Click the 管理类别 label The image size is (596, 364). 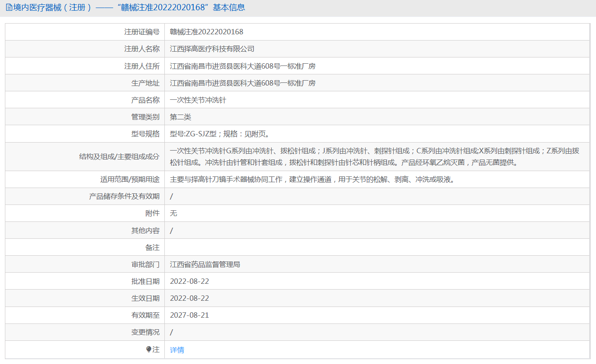click(x=145, y=117)
